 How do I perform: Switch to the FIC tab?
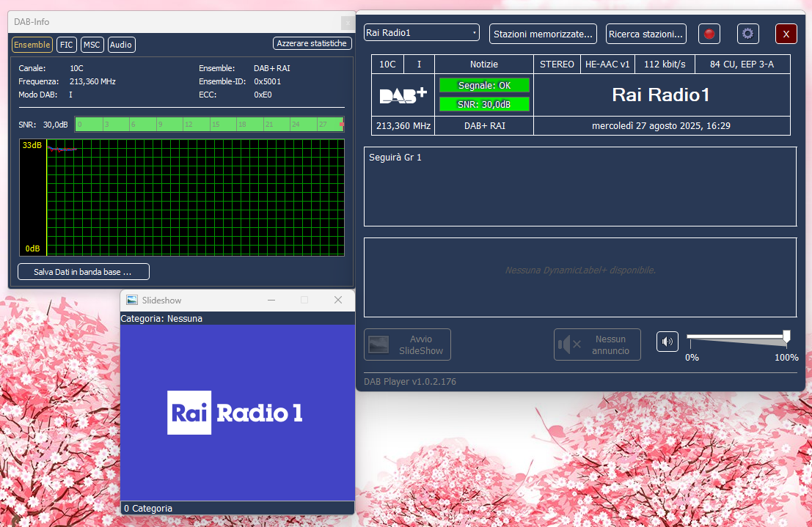66,45
